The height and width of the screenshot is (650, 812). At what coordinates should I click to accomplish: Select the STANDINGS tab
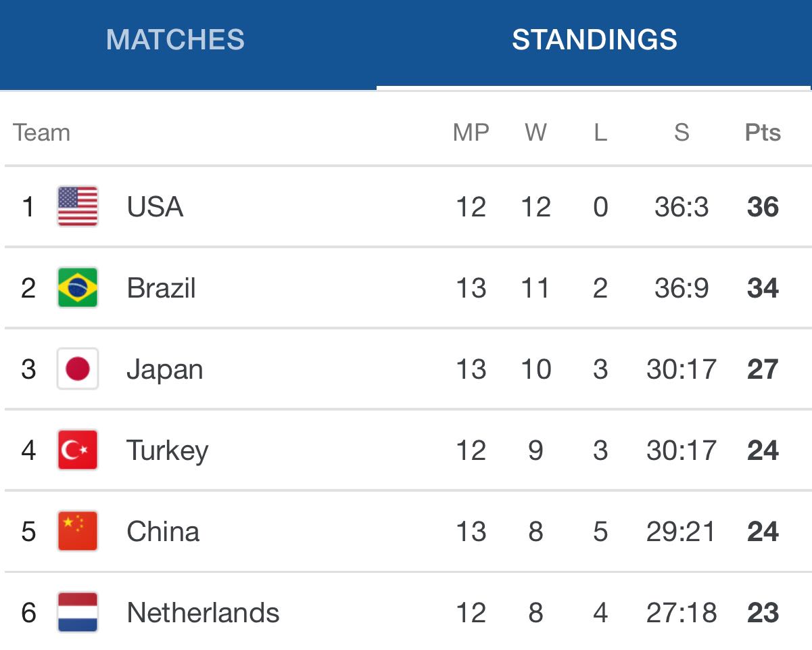click(x=594, y=40)
